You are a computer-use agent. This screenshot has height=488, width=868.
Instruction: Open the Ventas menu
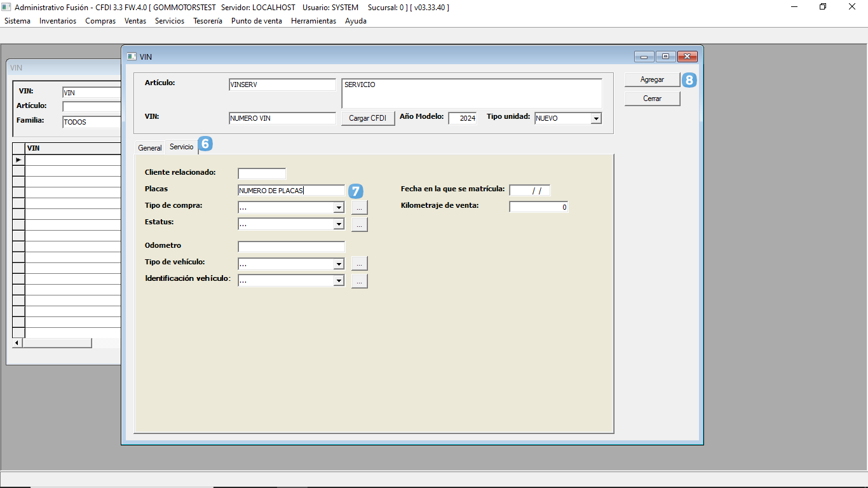(135, 21)
